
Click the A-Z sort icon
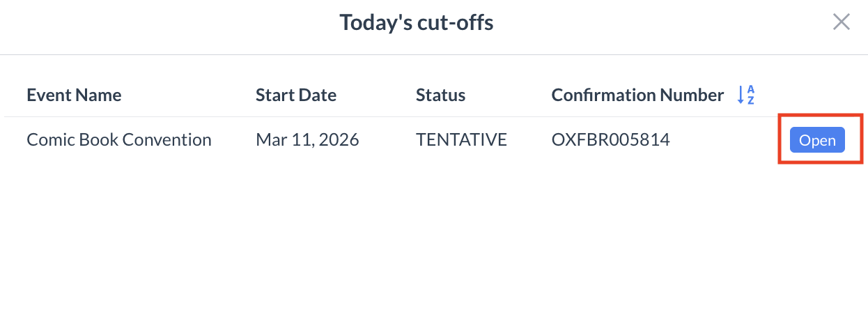pos(746,96)
